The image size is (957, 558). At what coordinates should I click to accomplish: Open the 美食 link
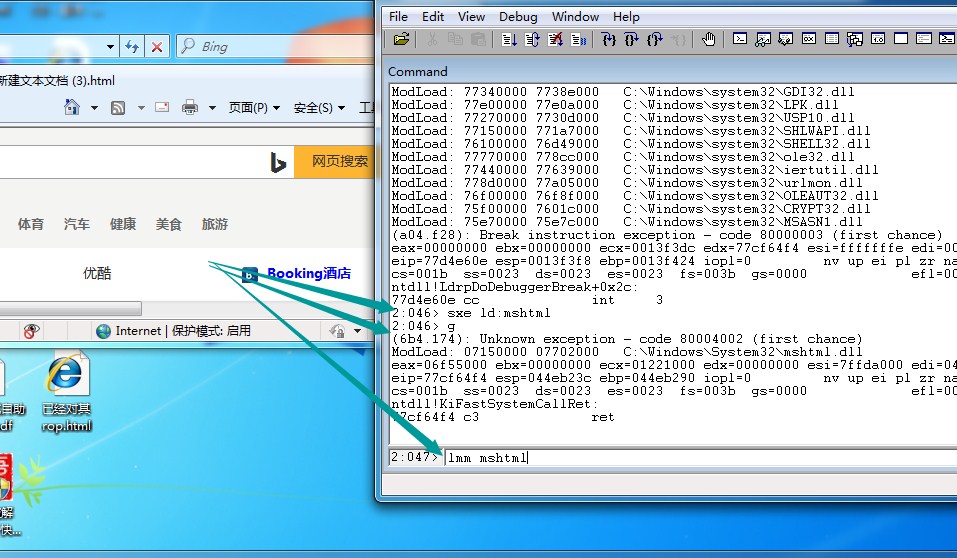[x=168, y=224]
